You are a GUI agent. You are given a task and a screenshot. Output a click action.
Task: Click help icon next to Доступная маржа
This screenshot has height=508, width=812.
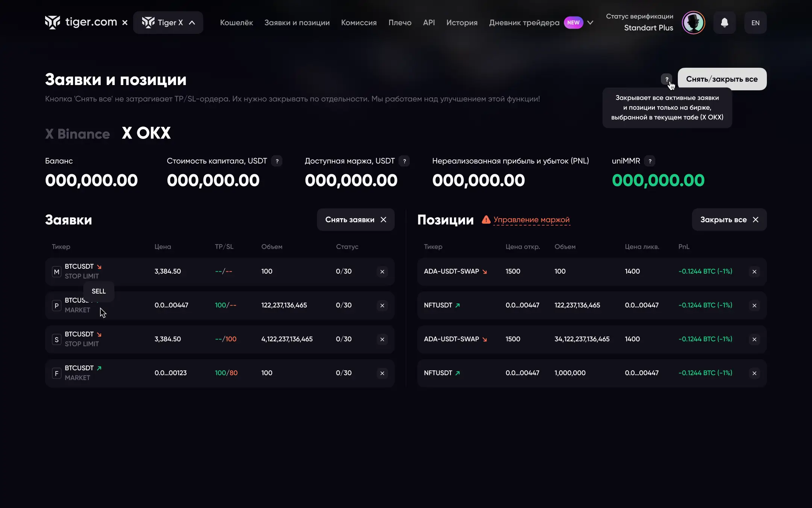pyautogui.click(x=404, y=161)
